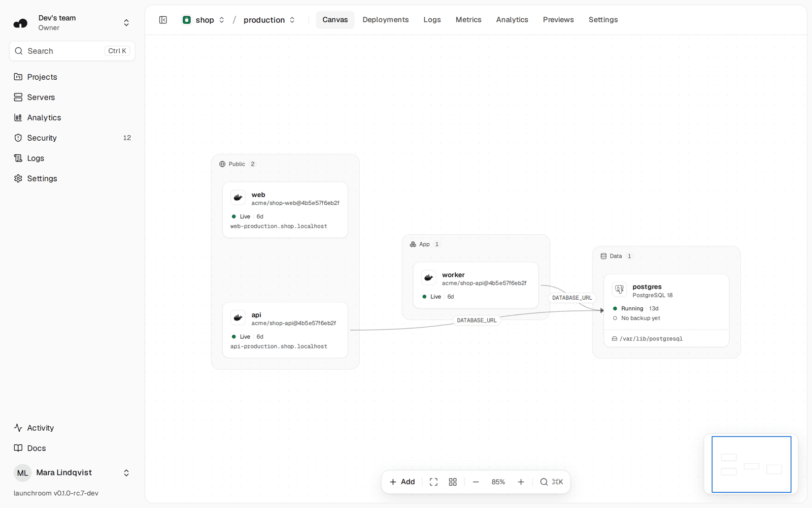Click the 85% zoom level
This screenshot has width=812, height=508.
pos(498,482)
